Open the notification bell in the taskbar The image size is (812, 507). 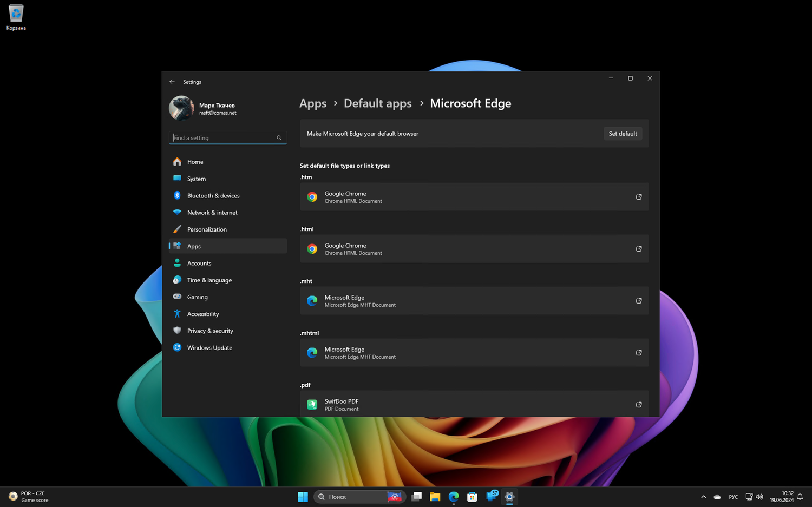(800, 497)
